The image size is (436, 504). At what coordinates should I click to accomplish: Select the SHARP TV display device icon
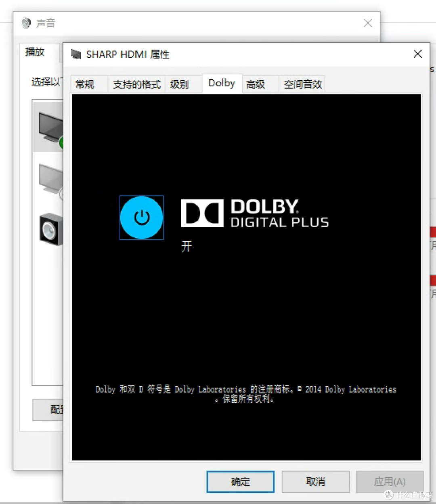pyautogui.click(x=50, y=125)
